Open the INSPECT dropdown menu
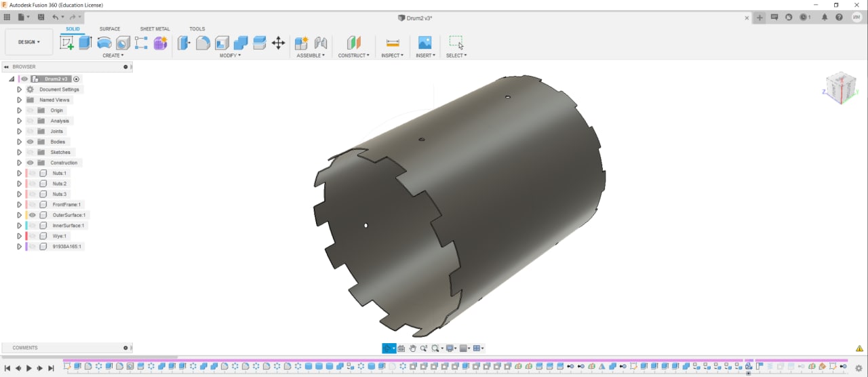Viewport: 868px width, 377px height. (x=393, y=56)
